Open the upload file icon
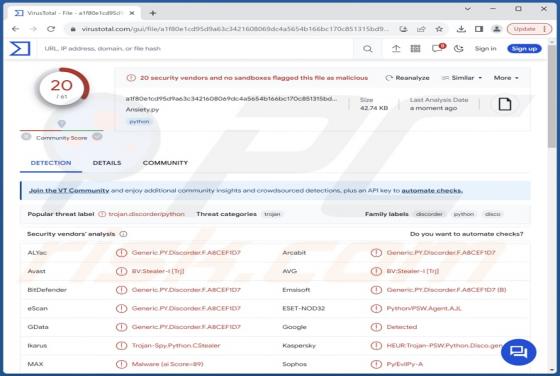The width and height of the screenshot is (560, 376). (396, 49)
